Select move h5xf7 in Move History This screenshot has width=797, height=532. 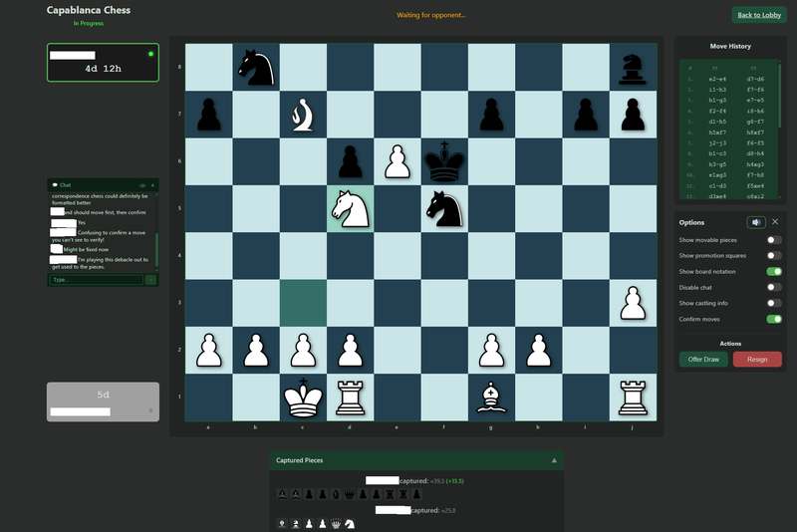pyautogui.click(x=717, y=133)
